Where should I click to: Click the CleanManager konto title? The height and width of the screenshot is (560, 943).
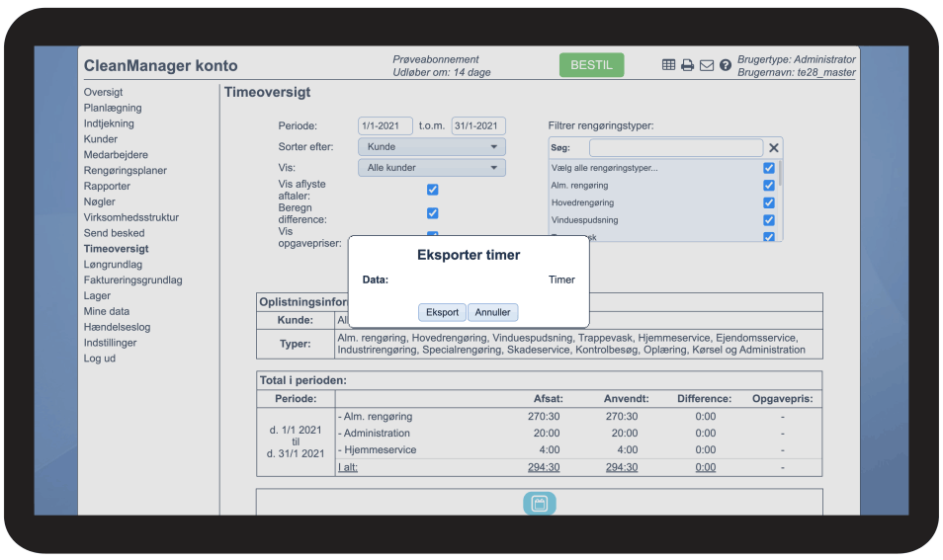[x=160, y=65]
